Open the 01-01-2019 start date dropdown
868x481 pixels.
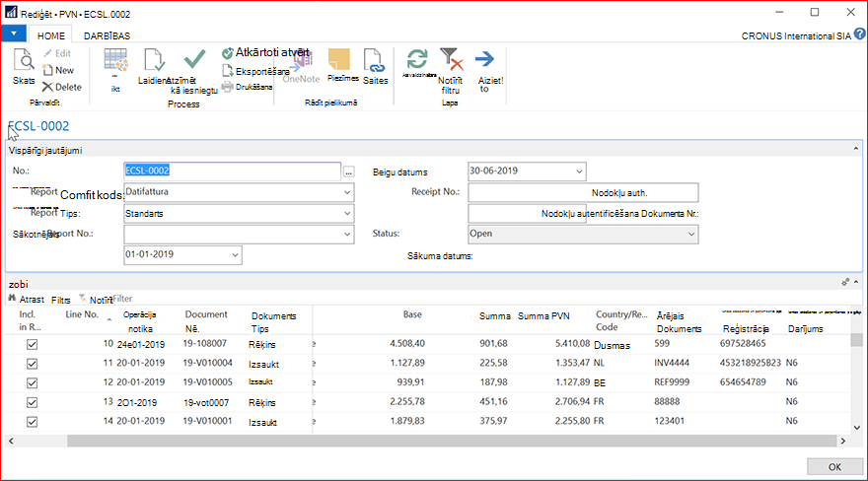tap(235, 255)
